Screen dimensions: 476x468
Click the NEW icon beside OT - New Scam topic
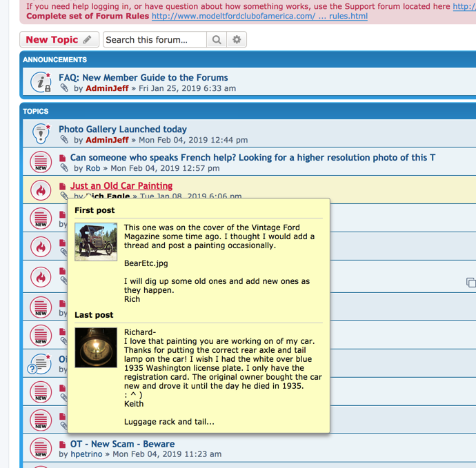pos(41,449)
